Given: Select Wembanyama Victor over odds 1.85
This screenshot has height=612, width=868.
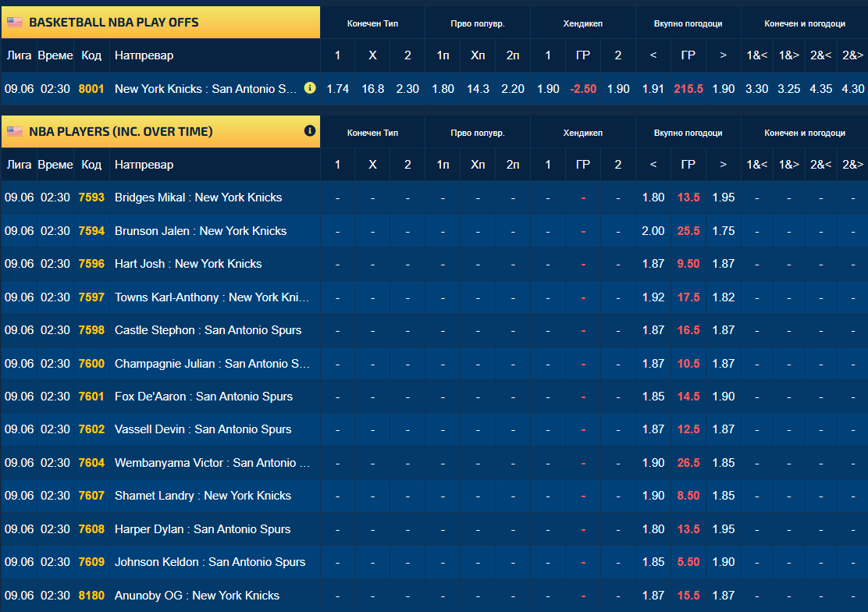Looking at the screenshot, I should pyautogui.click(x=723, y=462).
